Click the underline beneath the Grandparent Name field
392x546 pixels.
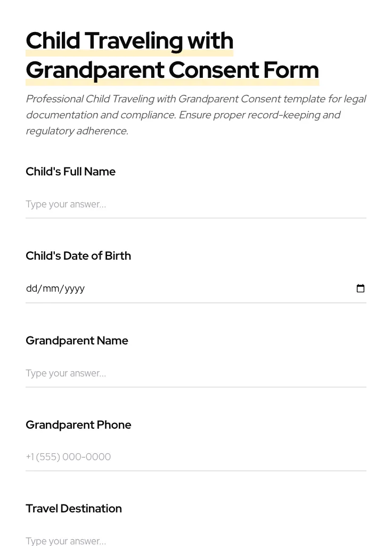tap(196, 387)
